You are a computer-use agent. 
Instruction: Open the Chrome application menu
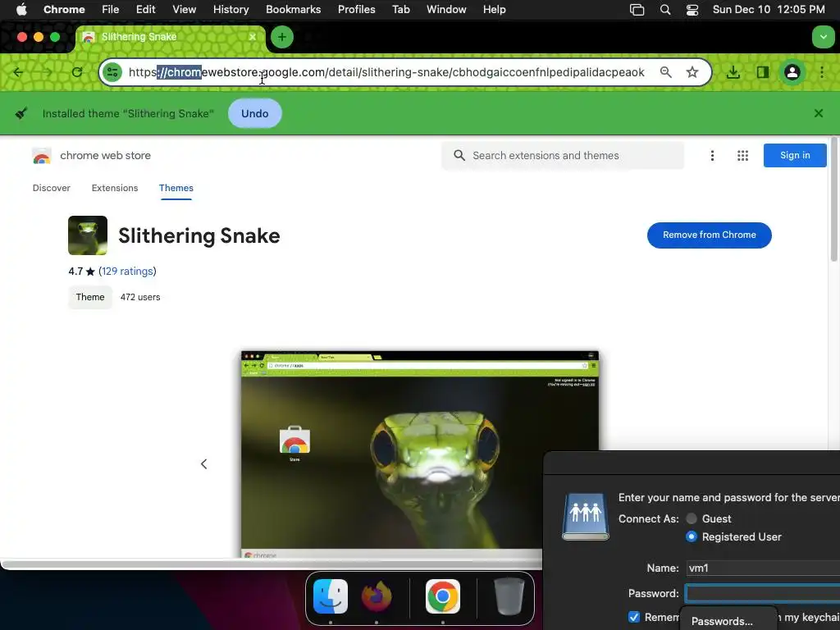pos(64,10)
